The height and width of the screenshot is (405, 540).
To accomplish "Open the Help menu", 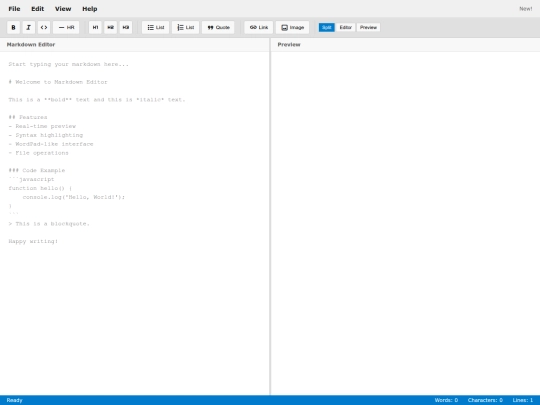I will pyautogui.click(x=90, y=9).
